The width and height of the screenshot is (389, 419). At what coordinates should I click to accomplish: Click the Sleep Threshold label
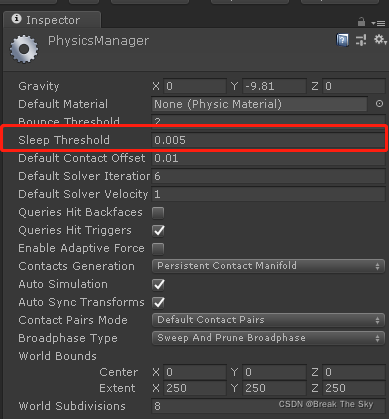[64, 140]
